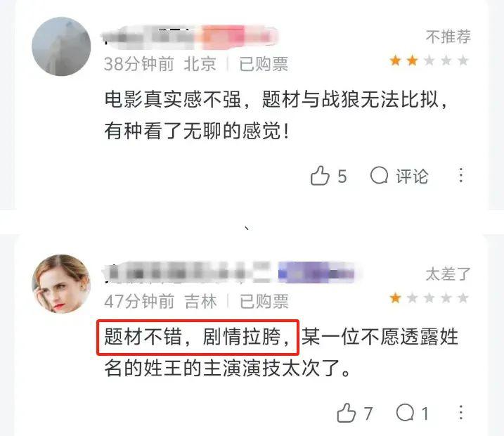Click the 已购票 tag on first review
The image size is (504, 436).
264,64
